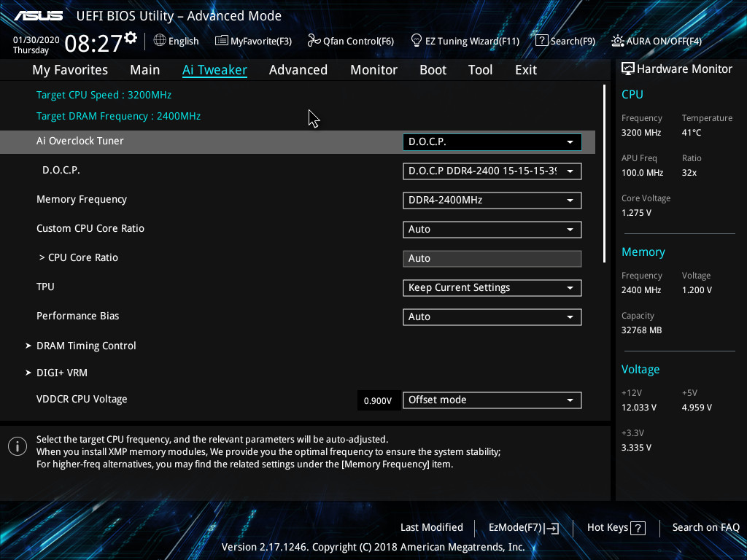This screenshot has width=747, height=560.
Task: Click the MyFavorite(F3) label
Action: pyautogui.click(x=261, y=41)
